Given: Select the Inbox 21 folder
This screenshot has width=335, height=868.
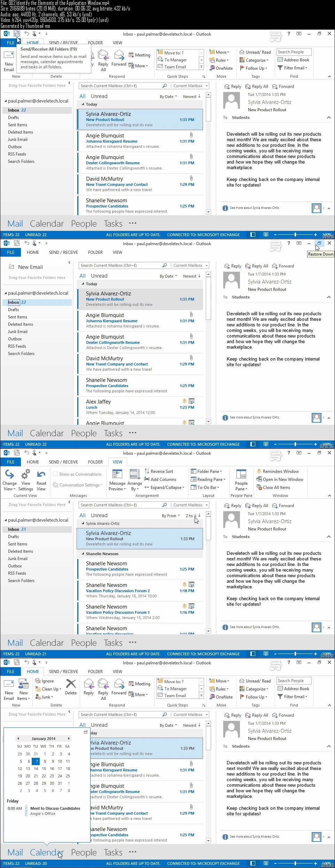Looking at the screenshot, I should coord(37,529).
